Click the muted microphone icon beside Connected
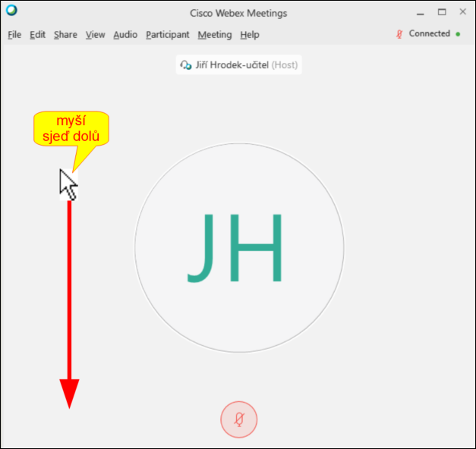This screenshot has width=476, height=449. pyautogui.click(x=399, y=34)
